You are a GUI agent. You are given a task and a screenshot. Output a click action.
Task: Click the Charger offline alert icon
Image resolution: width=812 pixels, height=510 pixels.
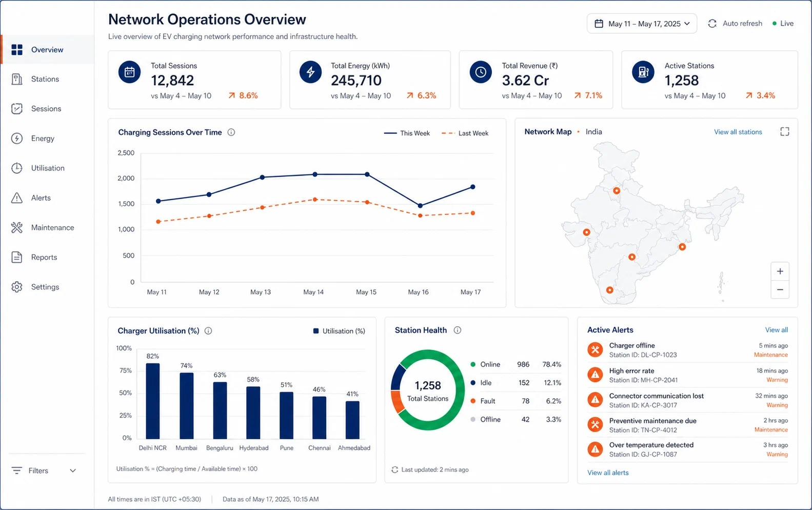[x=595, y=350]
